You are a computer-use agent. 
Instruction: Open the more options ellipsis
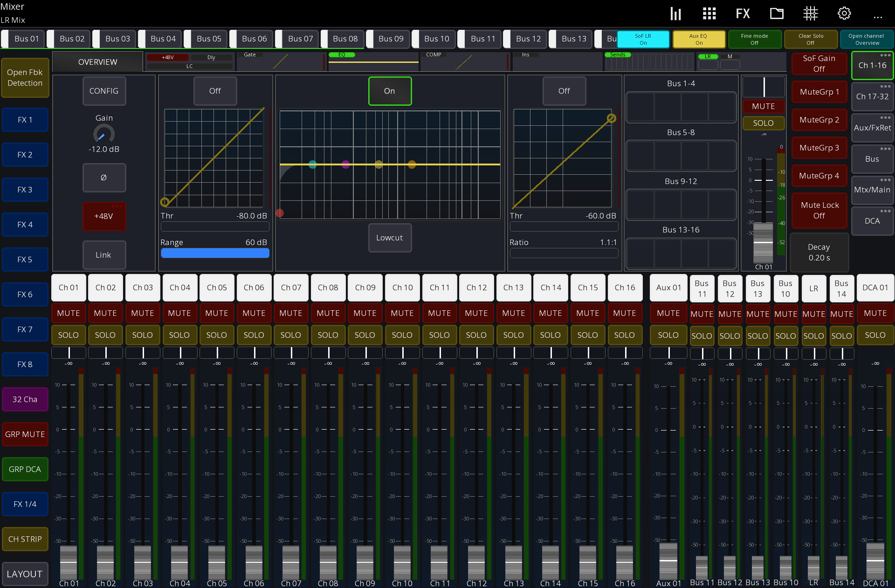878,17
